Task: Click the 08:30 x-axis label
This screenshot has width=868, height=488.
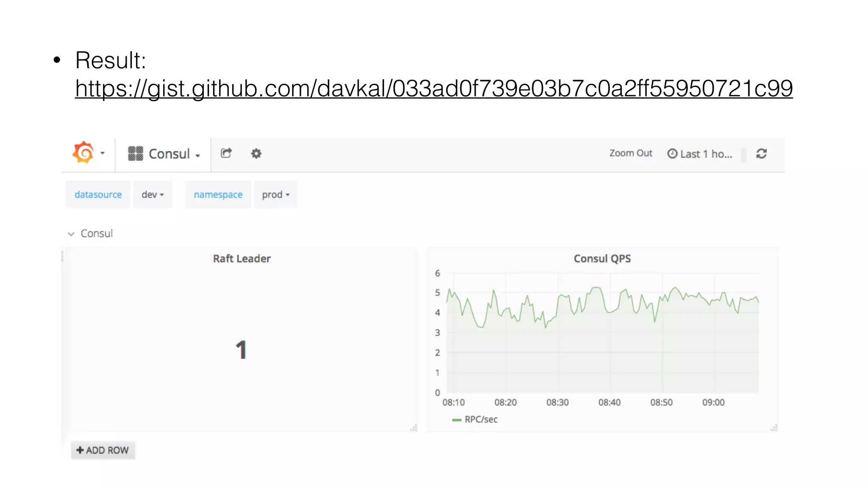Action: point(557,402)
